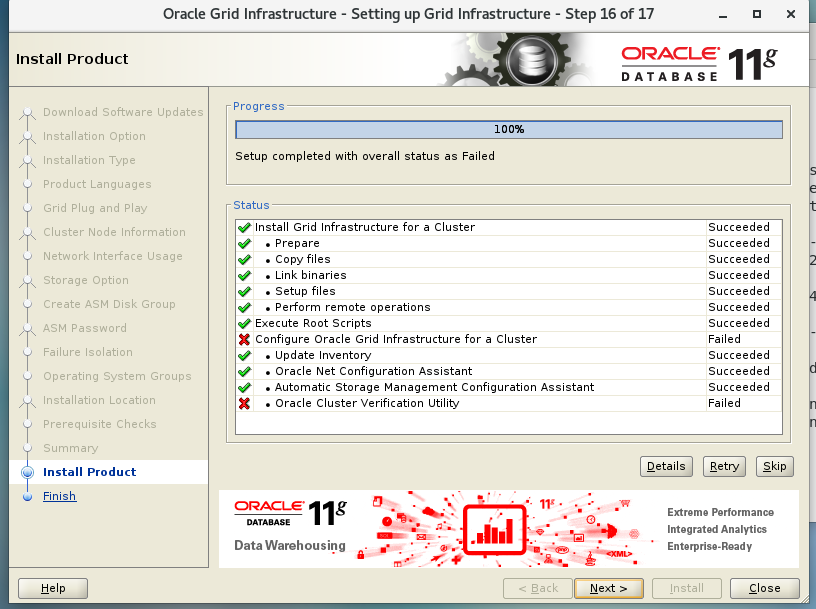Select Update Inventory row text

click(x=323, y=355)
